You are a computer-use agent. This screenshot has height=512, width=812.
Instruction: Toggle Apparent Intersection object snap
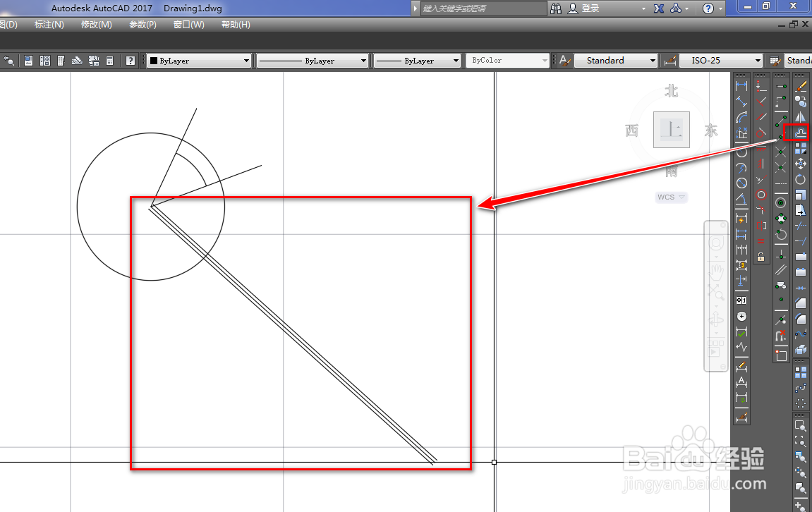click(x=781, y=166)
